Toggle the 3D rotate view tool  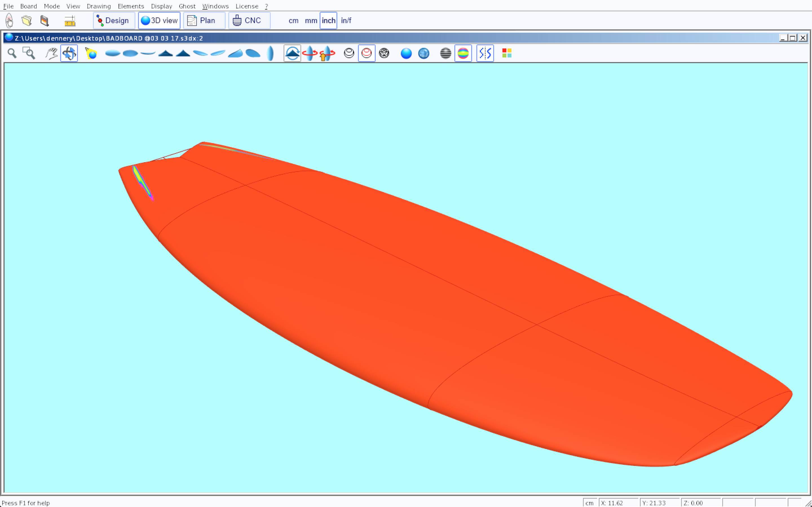tap(69, 53)
